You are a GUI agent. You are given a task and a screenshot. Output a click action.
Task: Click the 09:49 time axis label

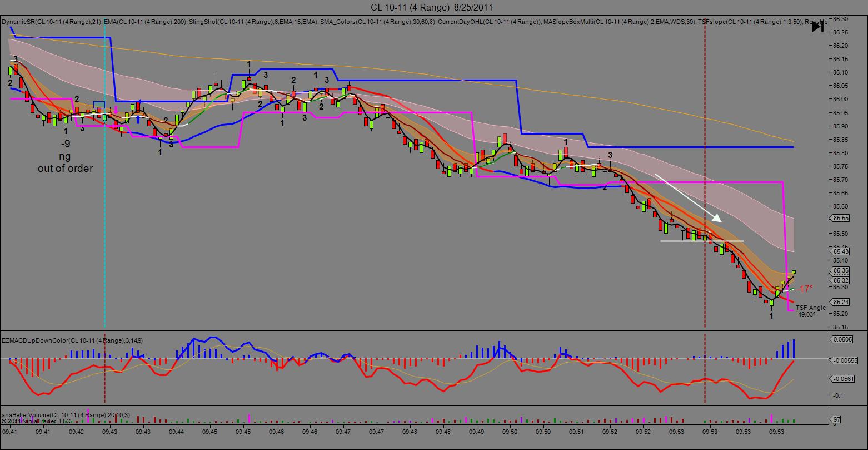(x=477, y=431)
